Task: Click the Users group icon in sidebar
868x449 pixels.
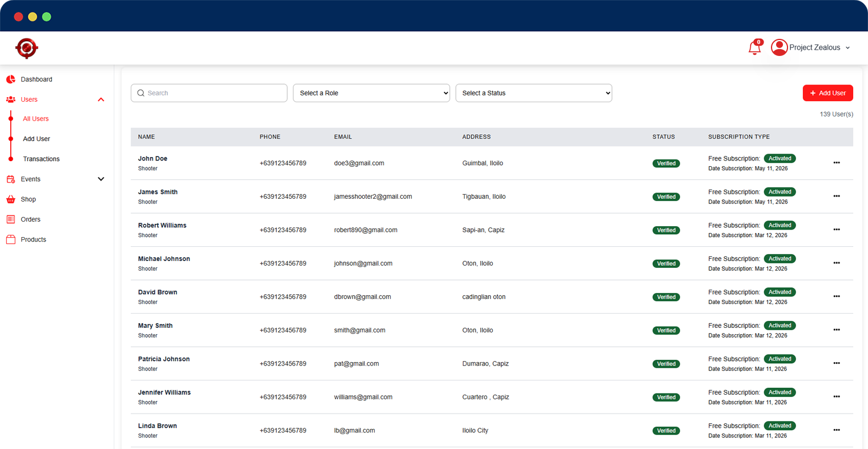Action: pos(11,99)
